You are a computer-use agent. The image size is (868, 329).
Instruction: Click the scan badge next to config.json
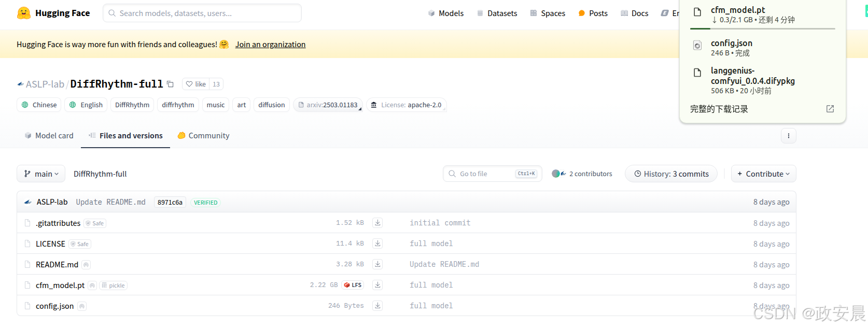(x=82, y=306)
